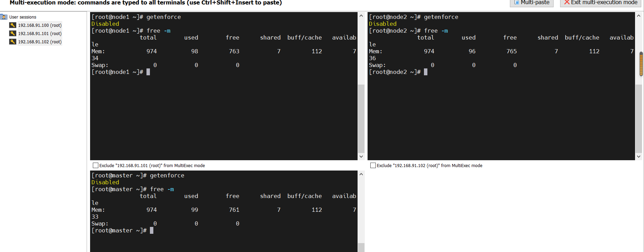Click the session icon for 192.168.91.101 (root)
Image resolution: width=644 pixels, height=252 pixels.
pos(13,33)
